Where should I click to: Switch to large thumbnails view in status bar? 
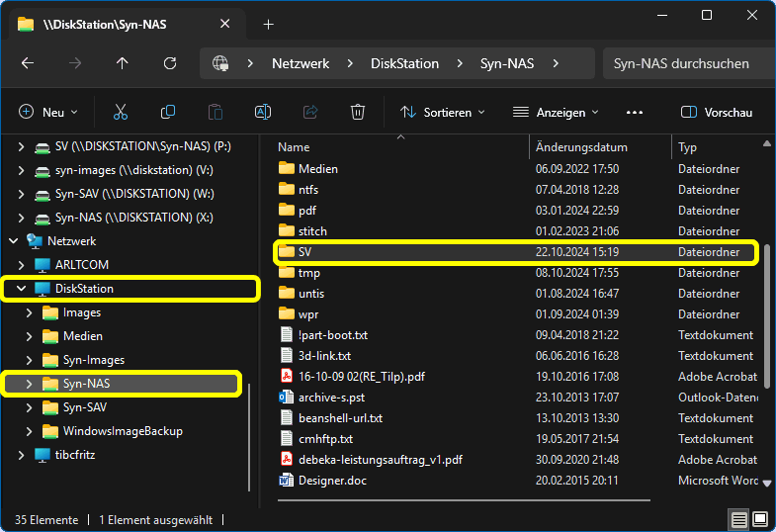tap(760, 519)
